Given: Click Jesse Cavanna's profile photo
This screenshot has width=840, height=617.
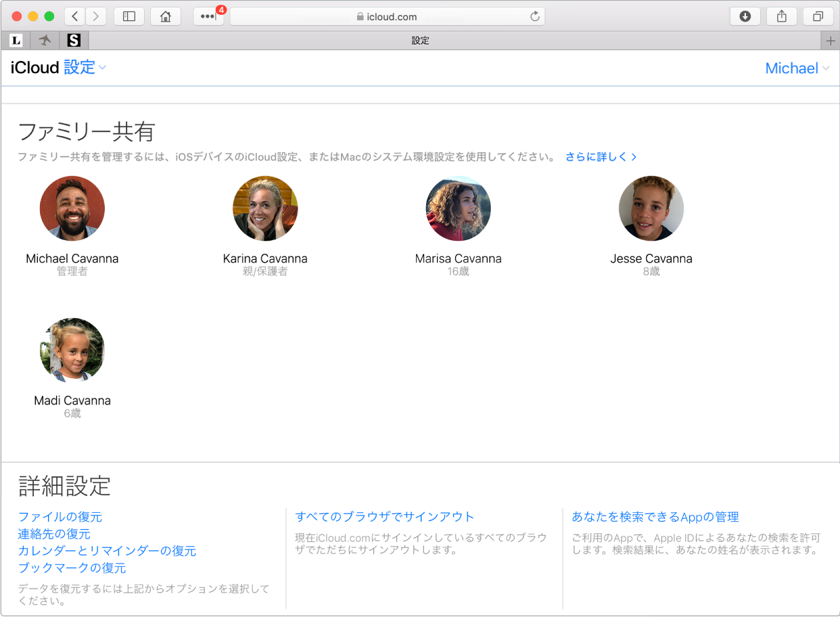Looking at the screenshot, I should coord(651,208).
